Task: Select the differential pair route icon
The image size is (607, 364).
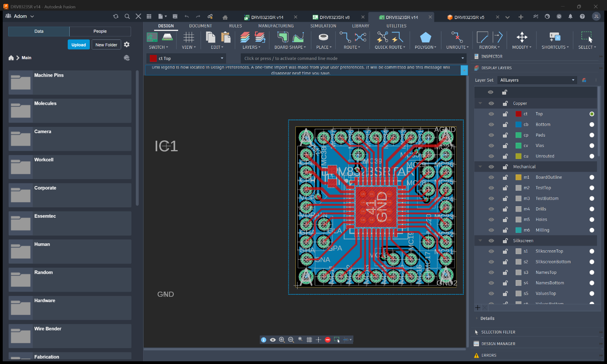Action: (360, 37)
